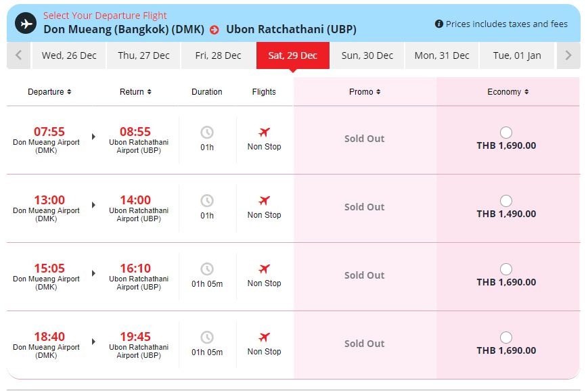Image resolution: width=588 pixels, height=391 pixels.
Task: Click the airplane icon beside departure flight header
Action: pyautogui.click(x=26, y=23)
